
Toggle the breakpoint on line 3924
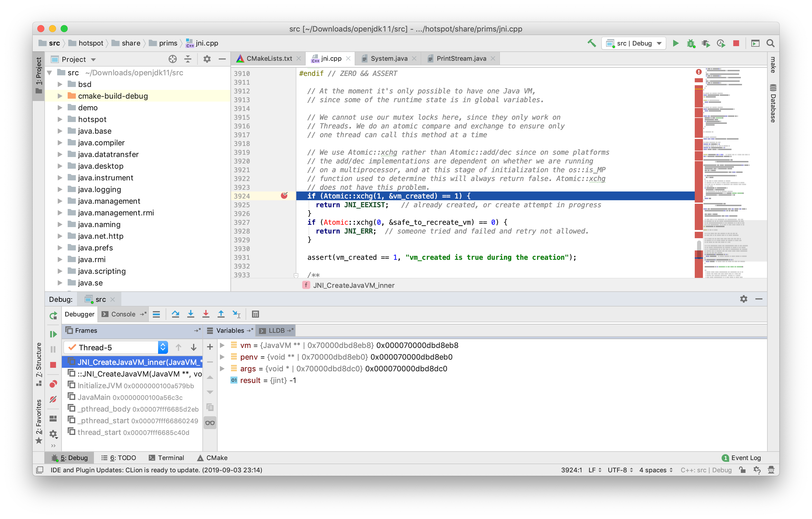click(x=285, y=196)
